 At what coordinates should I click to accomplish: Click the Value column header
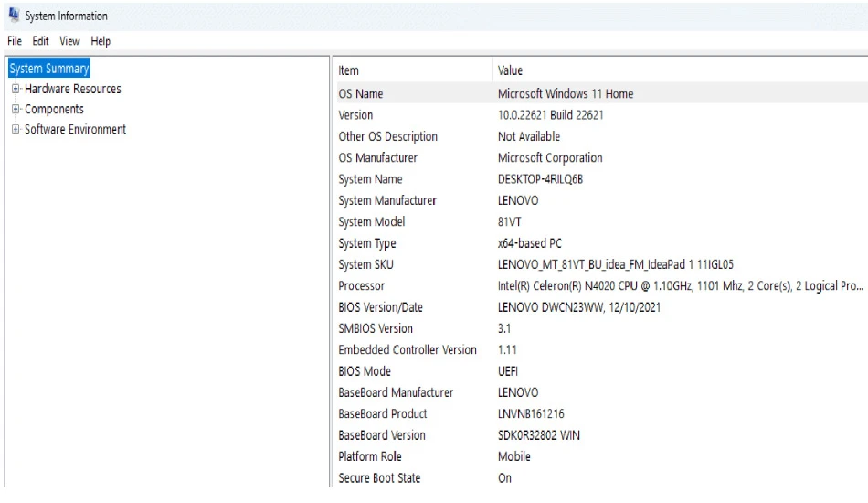(681, 70)
